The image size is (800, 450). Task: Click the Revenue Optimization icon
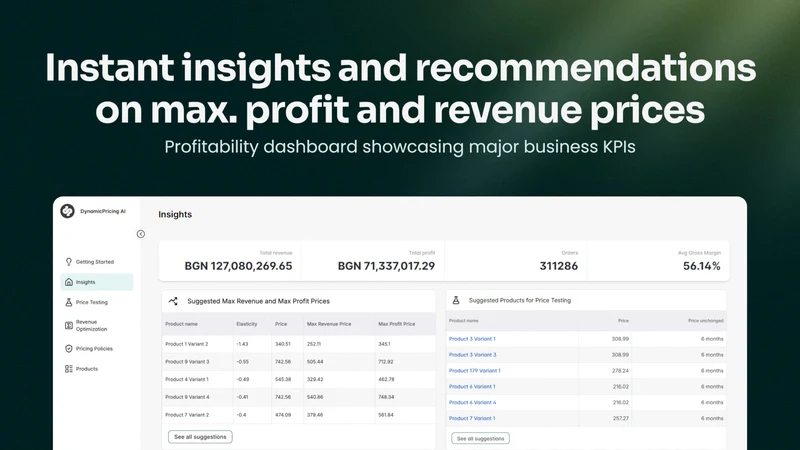pyautogui.click(x=69, y=326)
